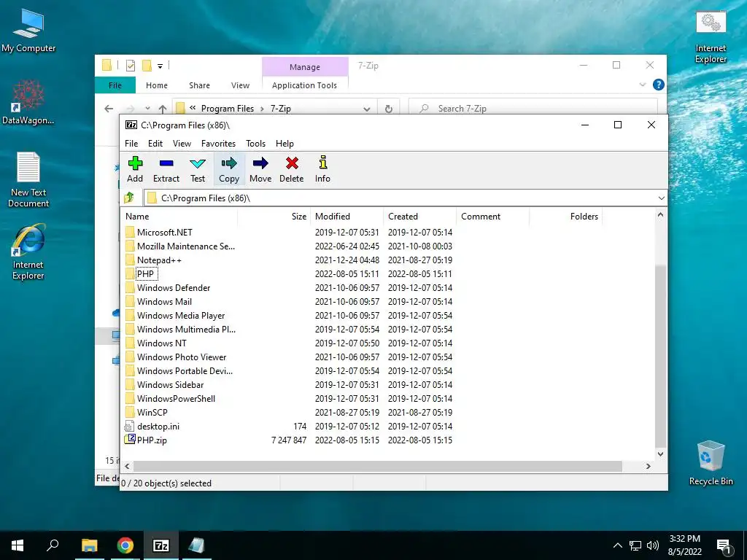
Task: Open the 7-Zip View menu
Action: tap(182, 144)
